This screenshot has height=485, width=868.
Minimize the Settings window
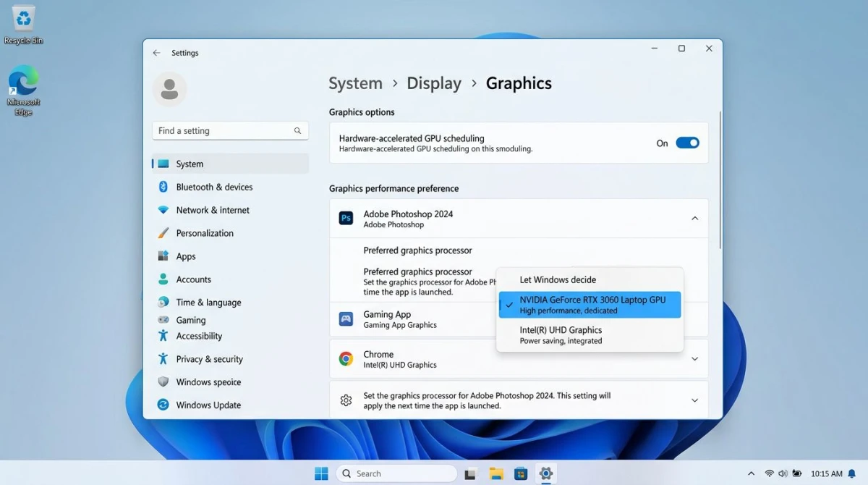point(654,48)
